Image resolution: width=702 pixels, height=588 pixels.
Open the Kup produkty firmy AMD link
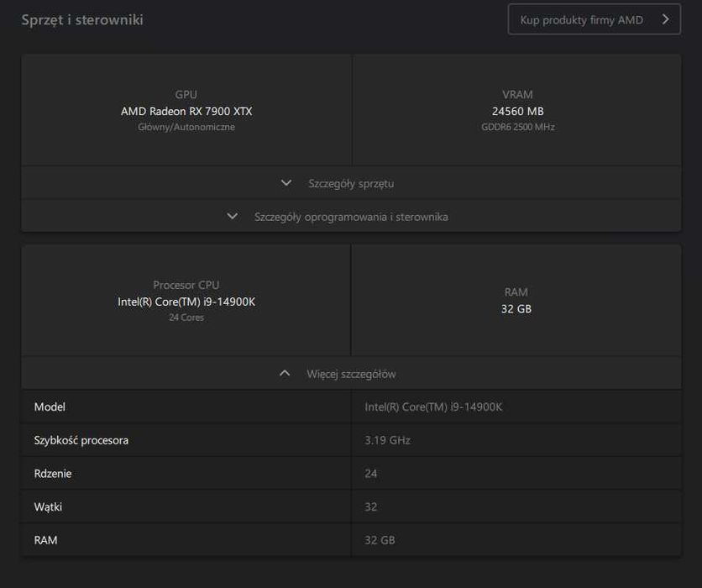pos(581,19)
